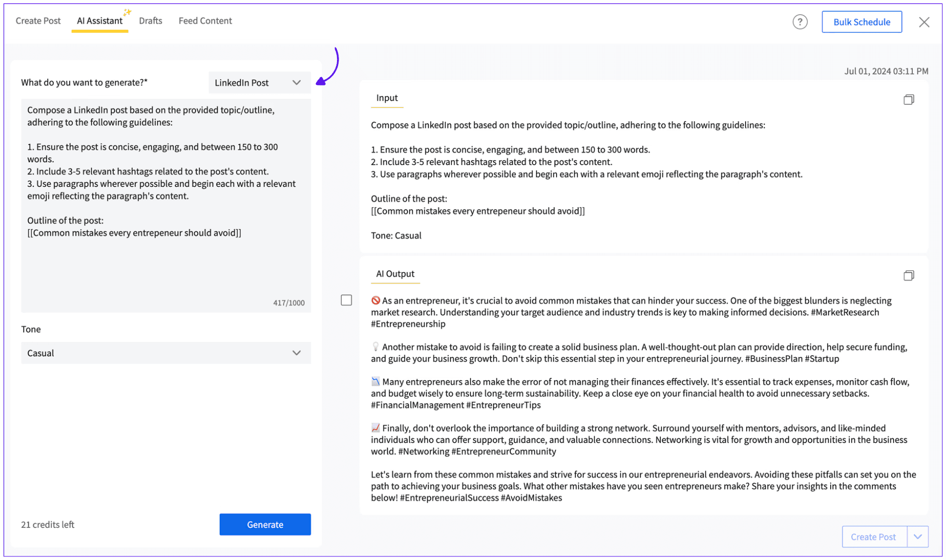Click the AI Output section label

coord(395,273)
